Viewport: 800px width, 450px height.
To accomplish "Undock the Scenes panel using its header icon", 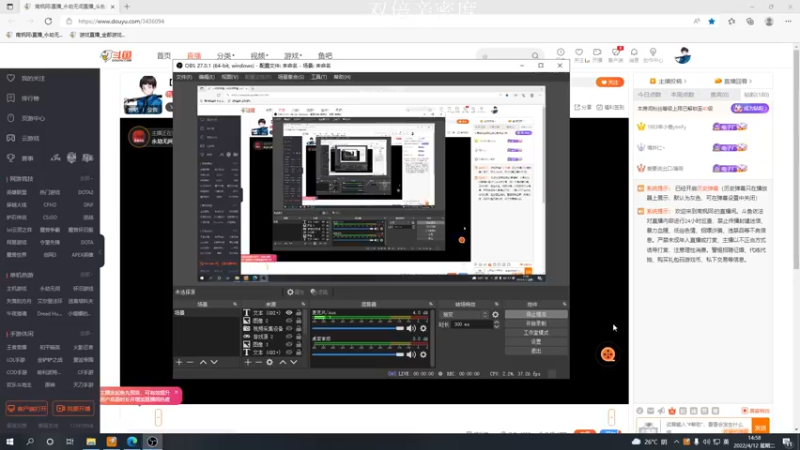I will click(x=235, y=305).
